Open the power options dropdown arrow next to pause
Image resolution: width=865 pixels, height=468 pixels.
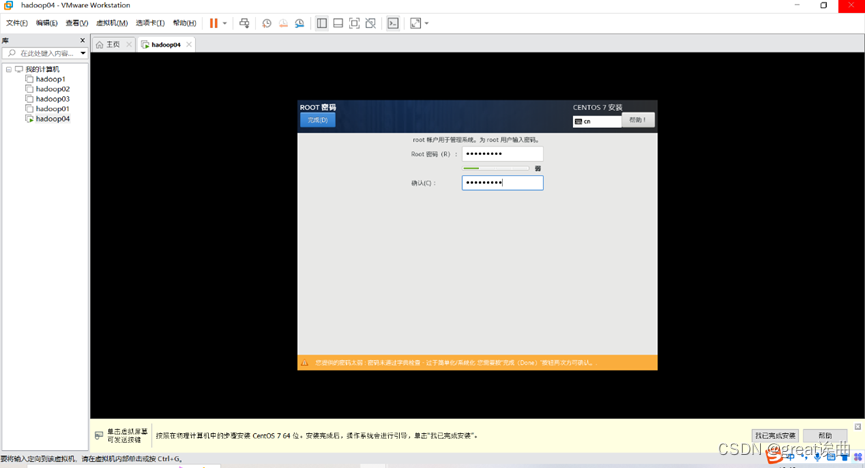[x=225, y=23]
